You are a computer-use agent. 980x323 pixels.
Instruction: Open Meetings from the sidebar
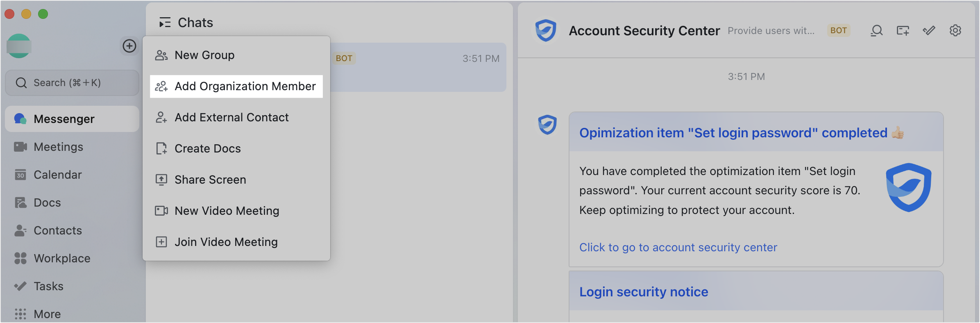coord(58,146)
